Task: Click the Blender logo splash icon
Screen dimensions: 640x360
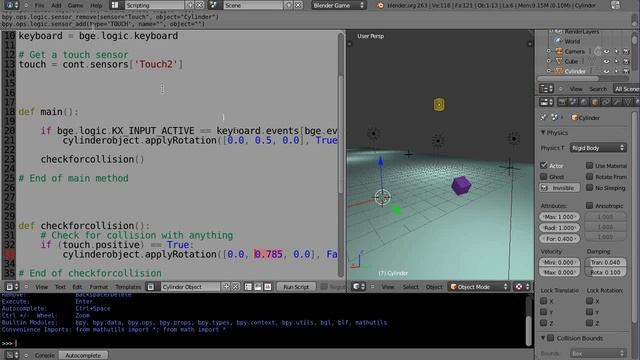Action: pos(380,5)
